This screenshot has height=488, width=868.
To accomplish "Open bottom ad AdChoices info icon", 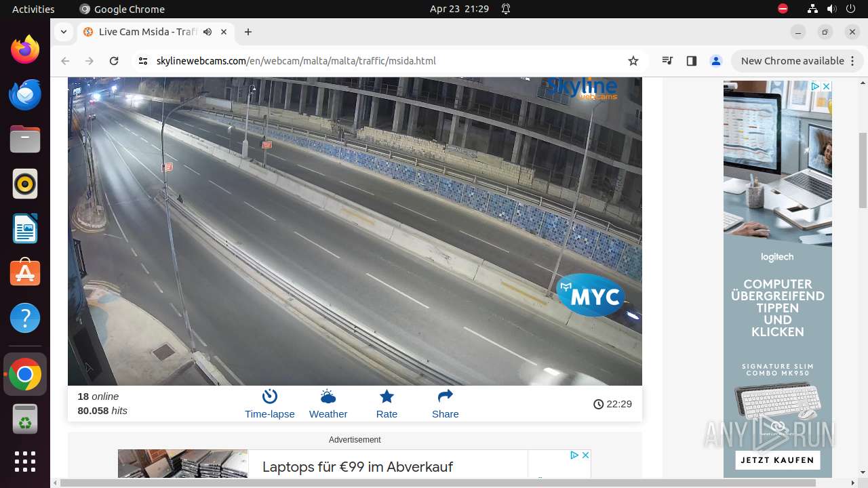I will (574, 455).
